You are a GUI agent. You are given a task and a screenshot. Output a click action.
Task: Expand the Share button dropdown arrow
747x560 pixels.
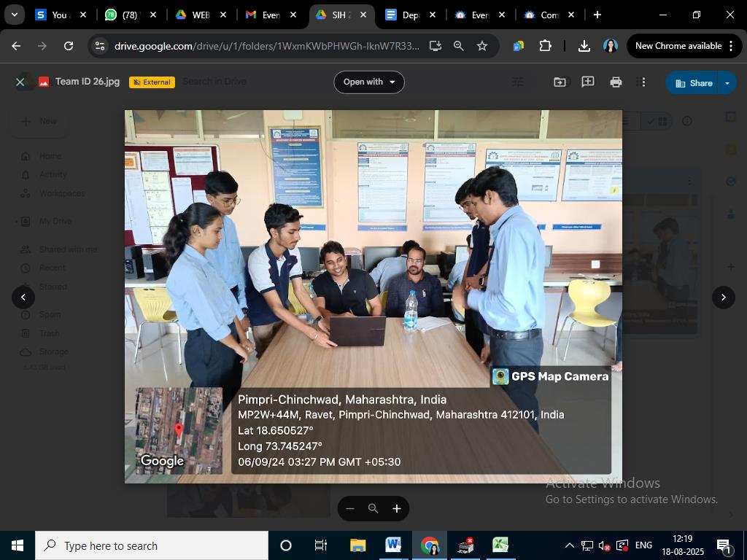727,82
